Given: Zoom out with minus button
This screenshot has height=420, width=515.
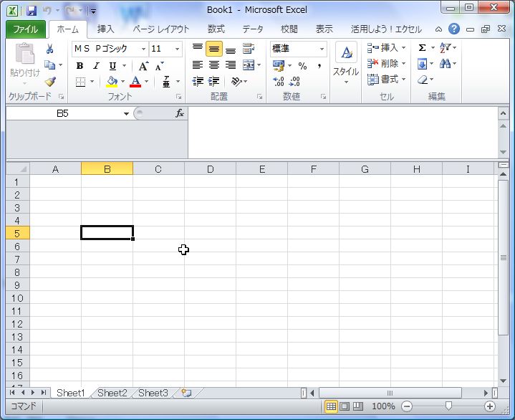Looking at the screenshot, I should click(407, 406).
